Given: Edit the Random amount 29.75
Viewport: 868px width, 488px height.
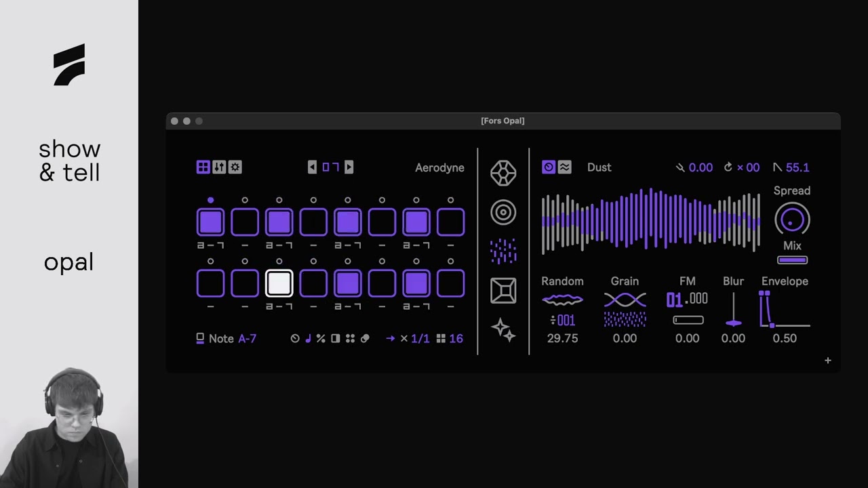Looking at the screenshot, I should [x=562, y=338].
